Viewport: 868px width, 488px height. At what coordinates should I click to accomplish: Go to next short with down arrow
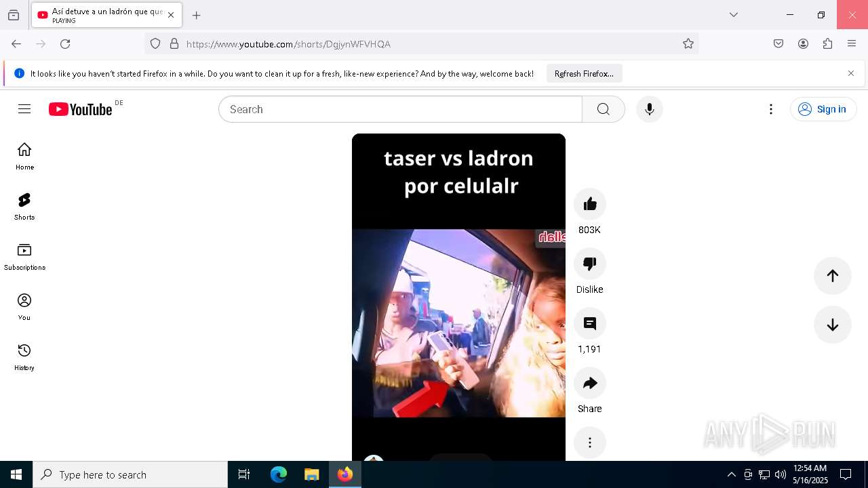(x=833, y=325)
